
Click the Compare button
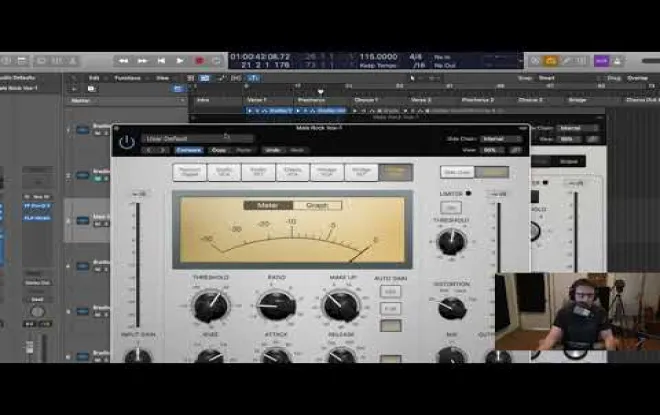[189, 150]
